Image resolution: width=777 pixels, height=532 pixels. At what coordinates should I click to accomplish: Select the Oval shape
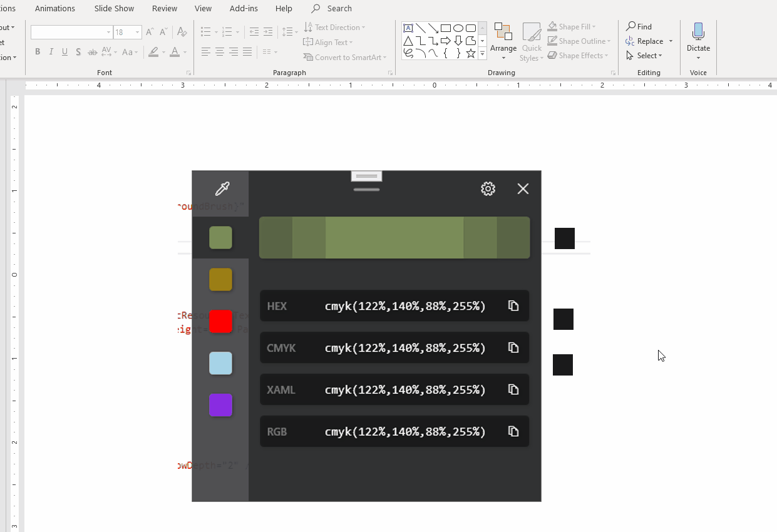tap(458, 28)
